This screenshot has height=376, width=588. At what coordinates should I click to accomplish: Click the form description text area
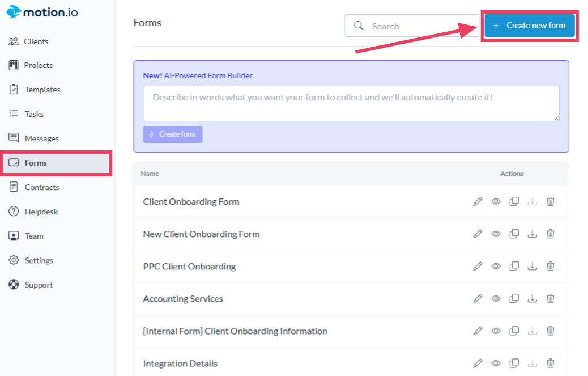[351, 103]
